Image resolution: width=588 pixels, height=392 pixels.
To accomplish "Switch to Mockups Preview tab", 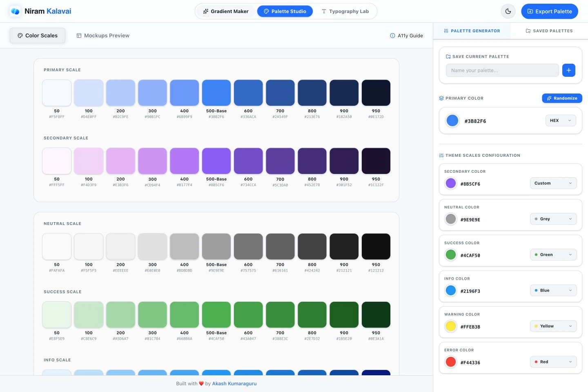I will pos(103,36).
